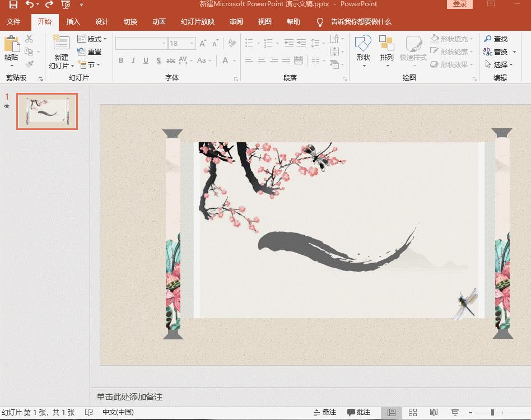This screenshot has height=420, width=531.
Task: Toggle underline formatting
Action: (146, 60)
